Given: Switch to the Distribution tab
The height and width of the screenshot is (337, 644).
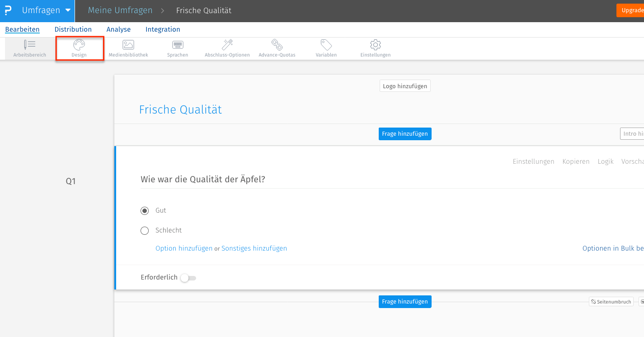Looking at the screenshot, I should coord(73,29).
